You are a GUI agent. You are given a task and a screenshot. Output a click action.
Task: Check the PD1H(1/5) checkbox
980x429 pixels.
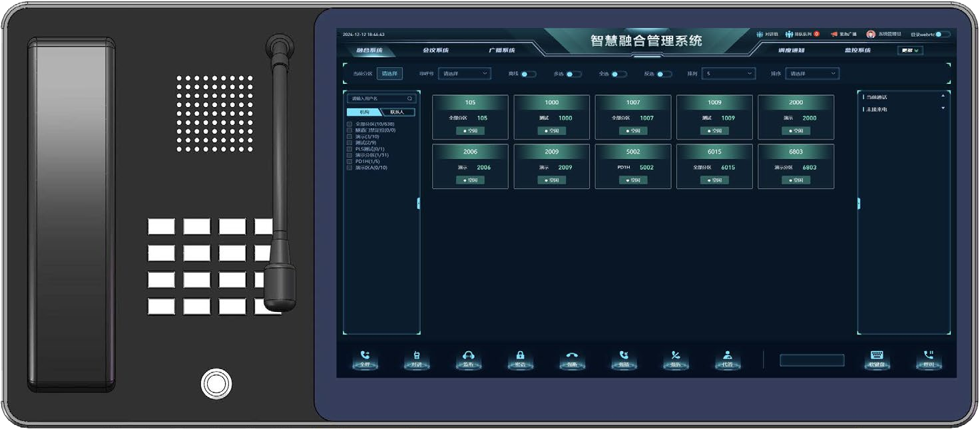(x=350, y=161)
